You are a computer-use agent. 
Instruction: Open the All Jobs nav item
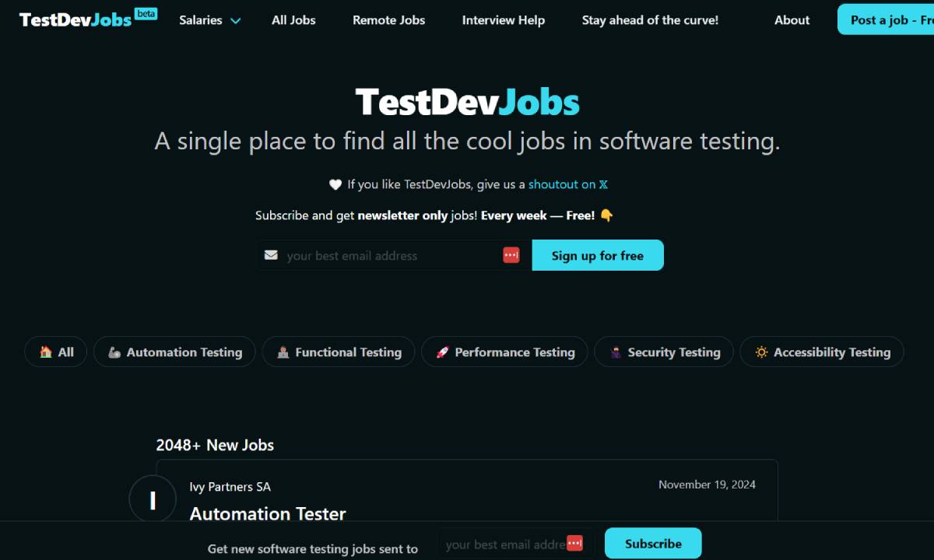(293, 20)
